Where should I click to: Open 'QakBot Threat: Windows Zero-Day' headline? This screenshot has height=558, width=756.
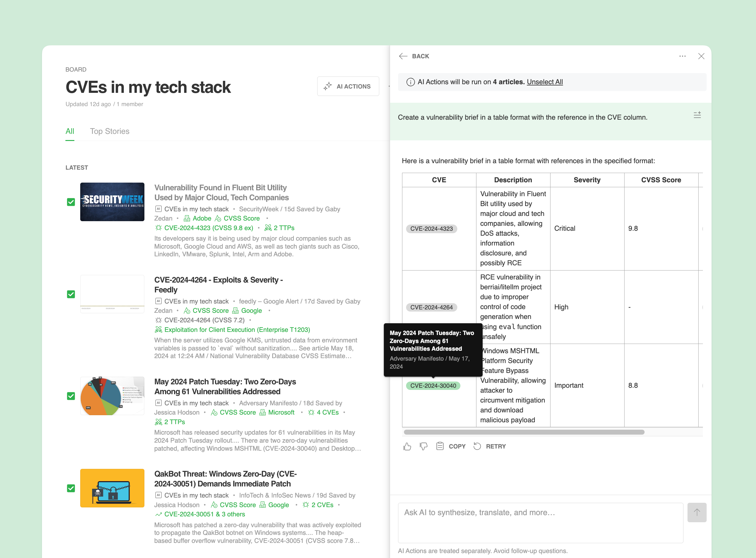(225, 479)
